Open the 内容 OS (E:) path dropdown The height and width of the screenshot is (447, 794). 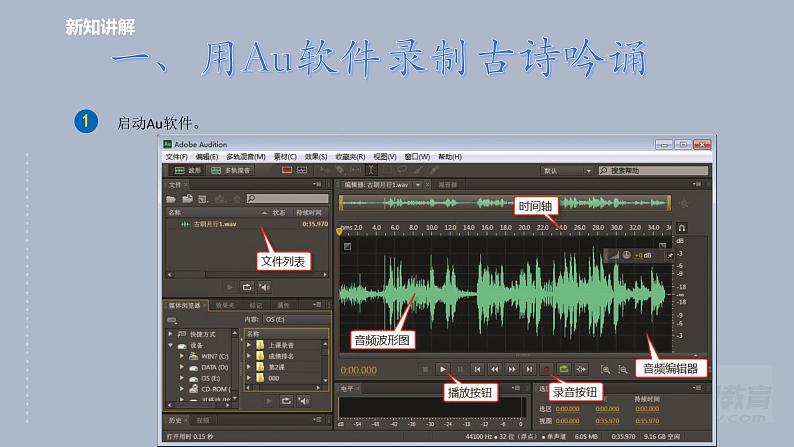297,319
